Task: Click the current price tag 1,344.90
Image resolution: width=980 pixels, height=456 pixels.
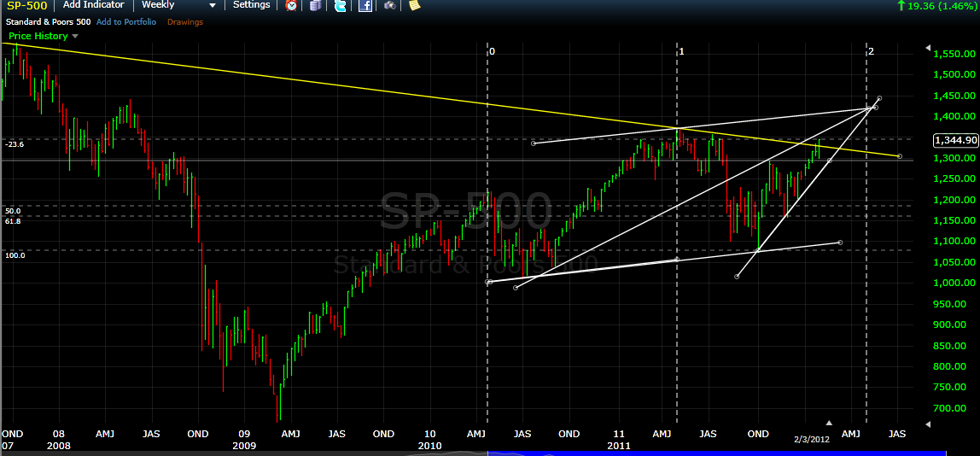Action: 954,141
